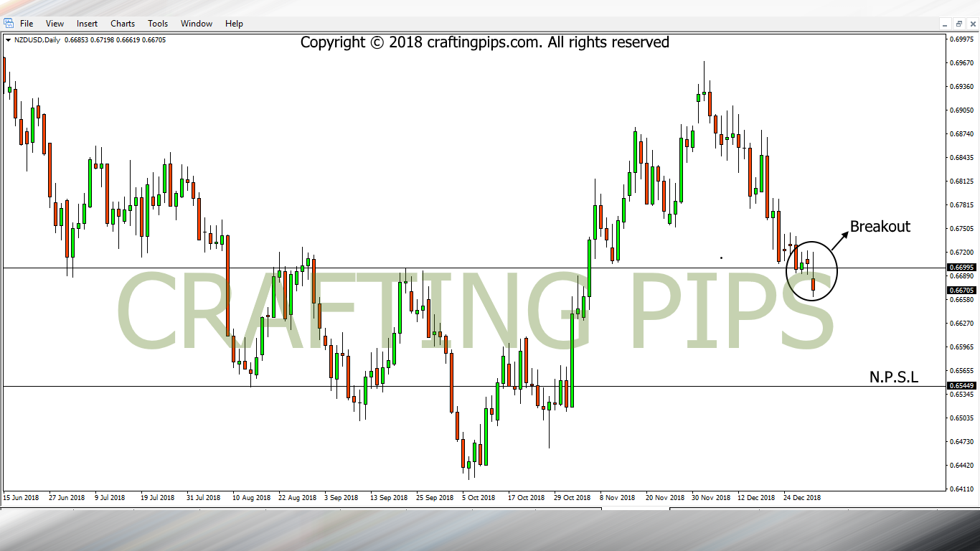Open the Help menu

[x=234, y=24]
